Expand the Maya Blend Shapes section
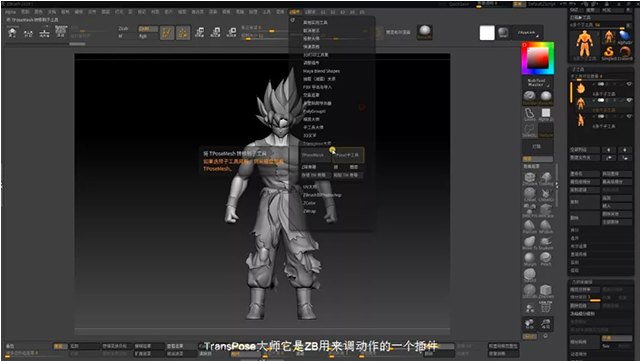This screenshot has height=361, width=640. click(x=321, y=71)
